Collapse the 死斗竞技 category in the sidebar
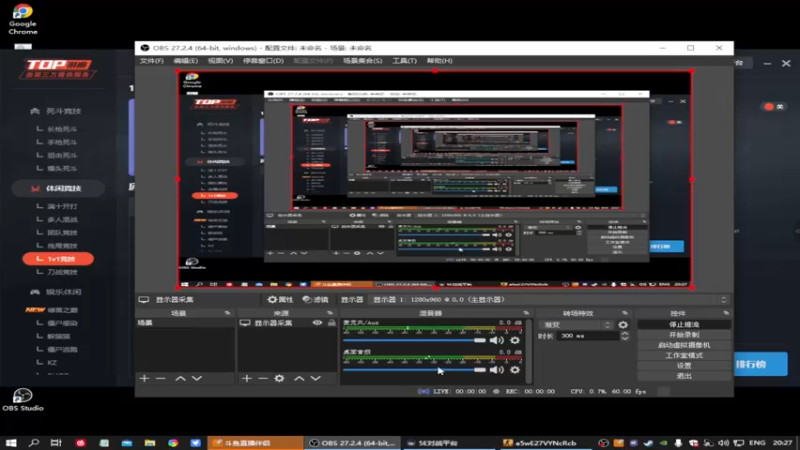 point(56,111)
